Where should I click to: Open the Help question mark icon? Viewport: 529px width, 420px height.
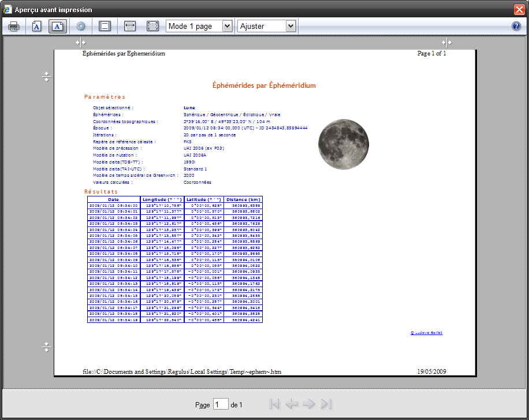(516, 26)
